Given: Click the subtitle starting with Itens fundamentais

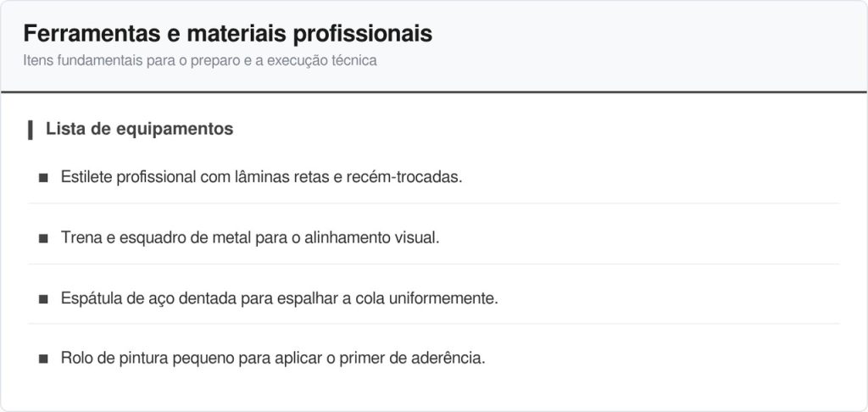Looking at the screenshot, I should pyautogui.click(x=200, y=62).
